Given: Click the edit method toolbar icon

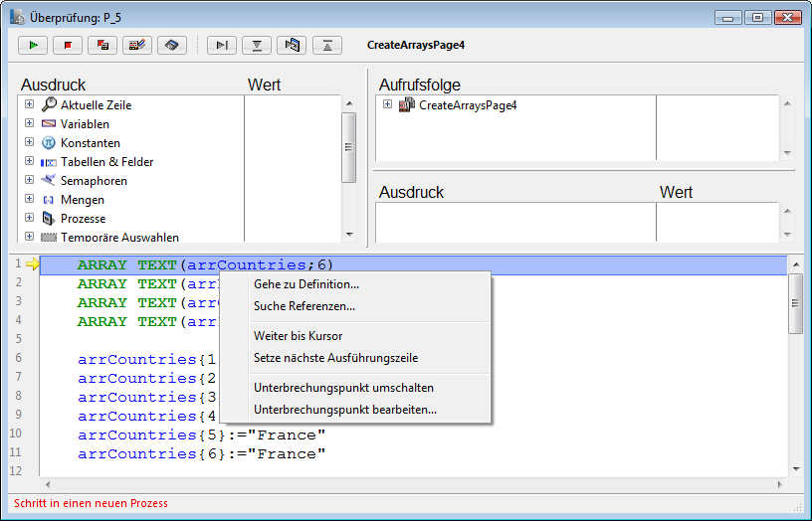Looking at the screenshot, I should (137, 45).
